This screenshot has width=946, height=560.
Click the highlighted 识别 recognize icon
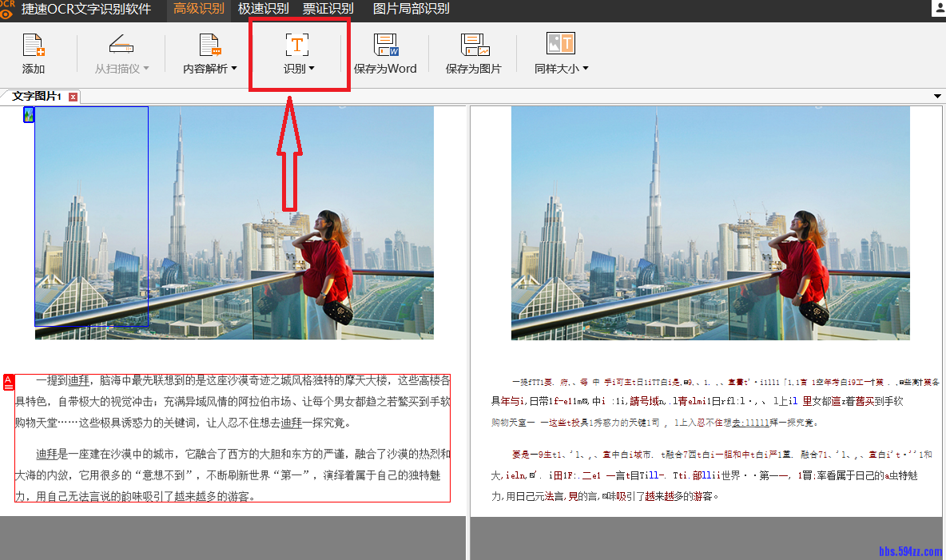pos(296,45)
